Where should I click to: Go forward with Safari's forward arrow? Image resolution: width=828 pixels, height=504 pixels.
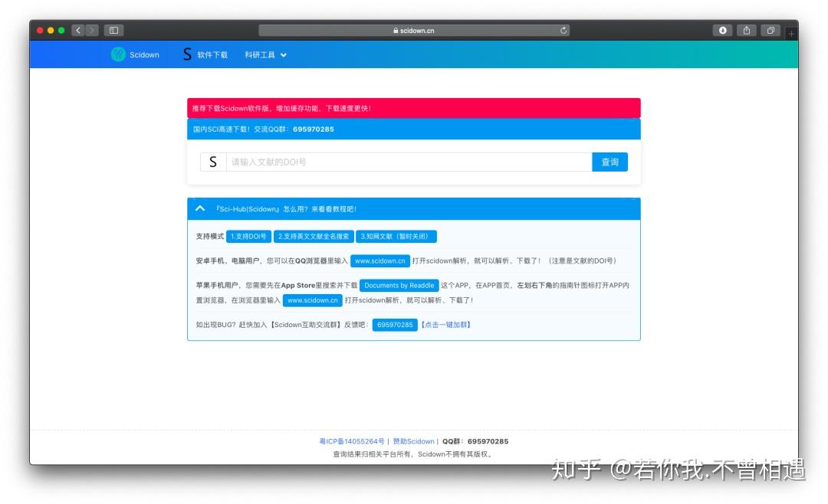[92, 31]
